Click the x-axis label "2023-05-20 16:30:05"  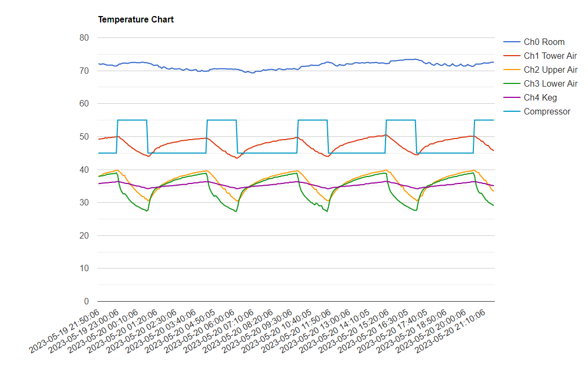click(x=373, y=331)
